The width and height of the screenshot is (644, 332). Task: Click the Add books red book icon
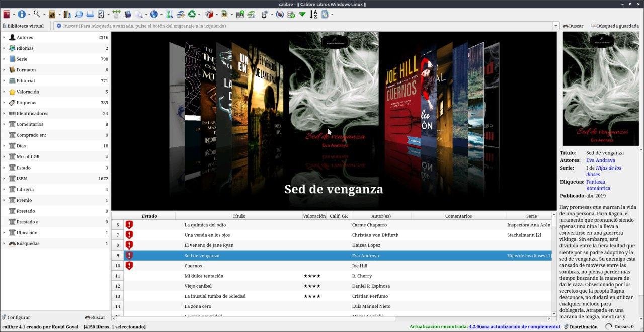[x=7, y=15]
